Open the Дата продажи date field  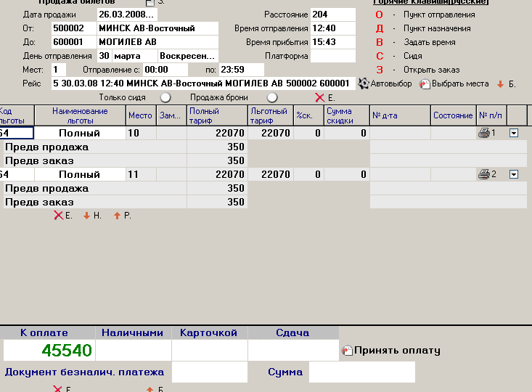tap(127, 15)
